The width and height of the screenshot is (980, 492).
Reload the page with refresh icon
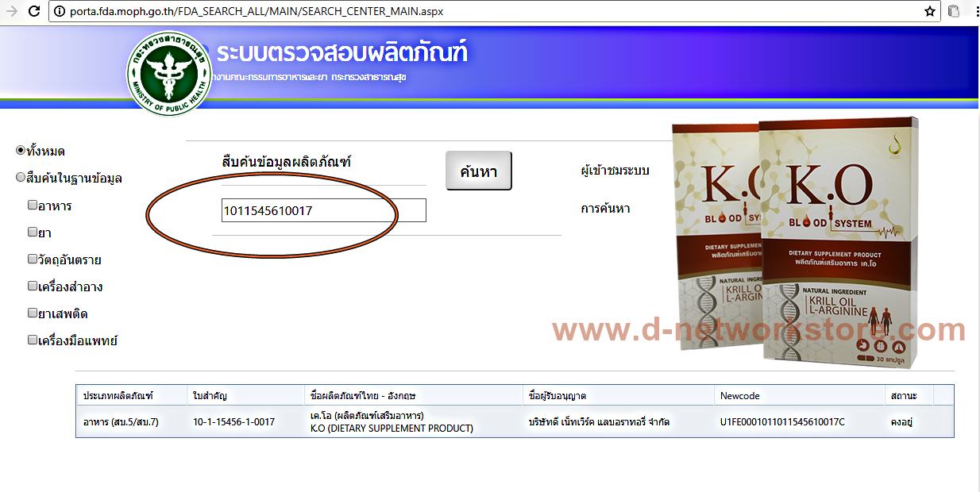[x=35, y=11]
